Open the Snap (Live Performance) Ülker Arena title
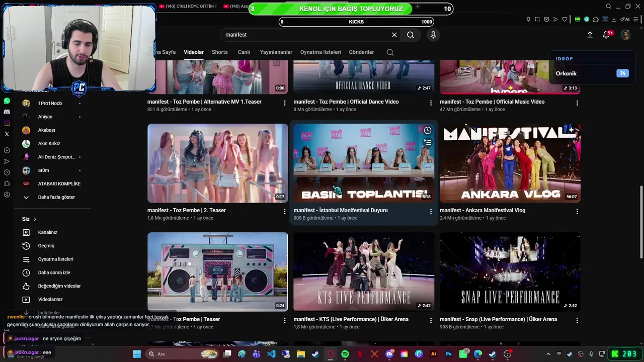Viewport: 644px width, 362px height. tap(498, 319)
